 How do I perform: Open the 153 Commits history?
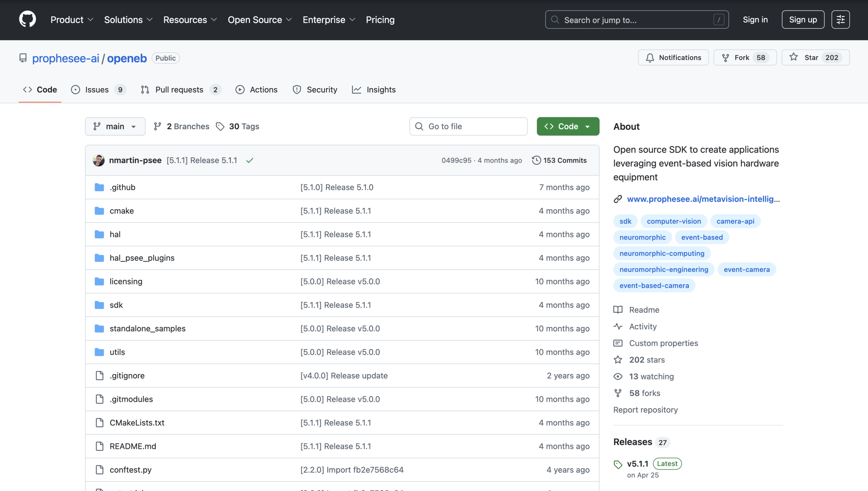(559, 160)
